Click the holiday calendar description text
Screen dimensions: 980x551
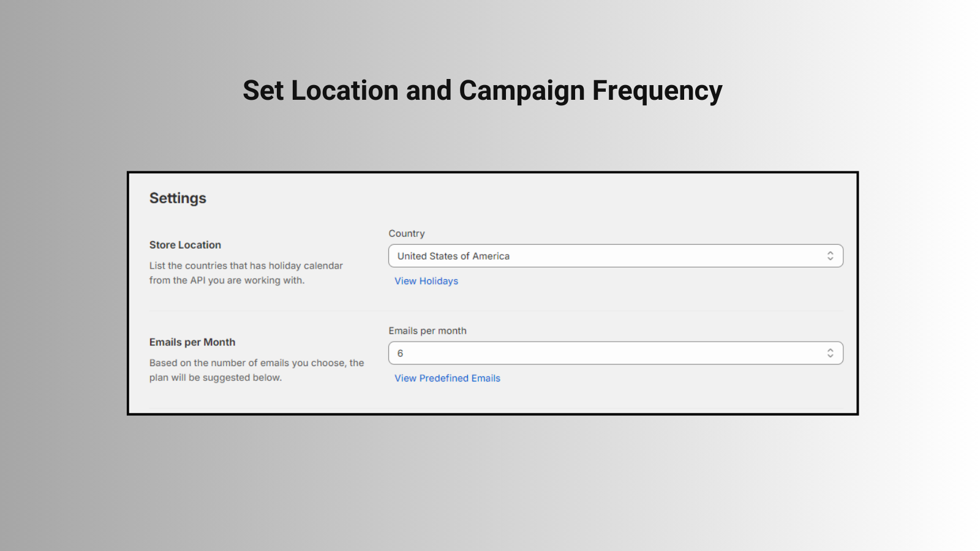(246, 273)
